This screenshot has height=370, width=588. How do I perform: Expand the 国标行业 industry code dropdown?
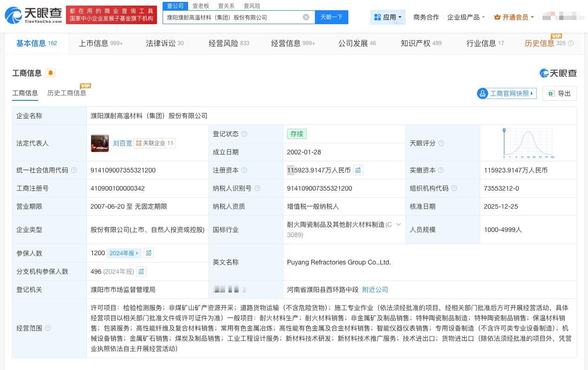click(x=398, y=224)
